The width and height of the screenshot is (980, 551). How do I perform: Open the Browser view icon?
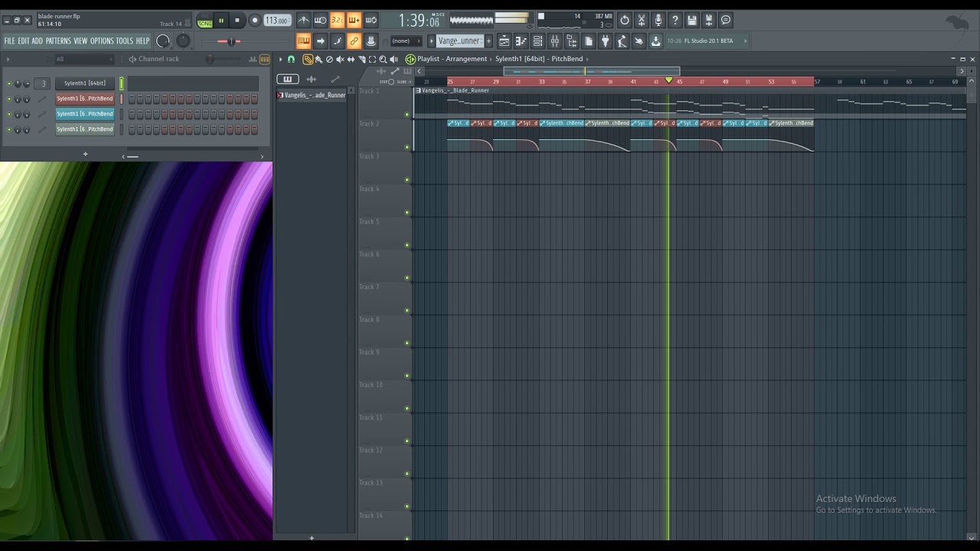[x=571, y=41]
